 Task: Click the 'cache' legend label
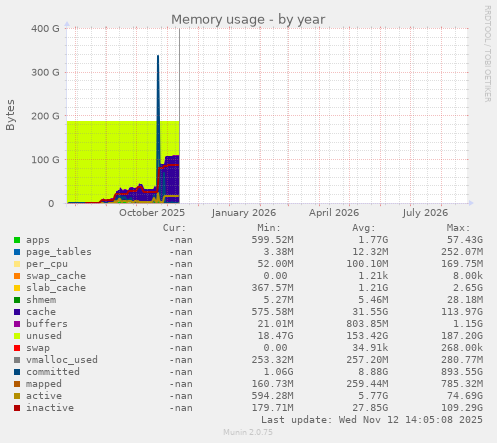coord(41,312)
